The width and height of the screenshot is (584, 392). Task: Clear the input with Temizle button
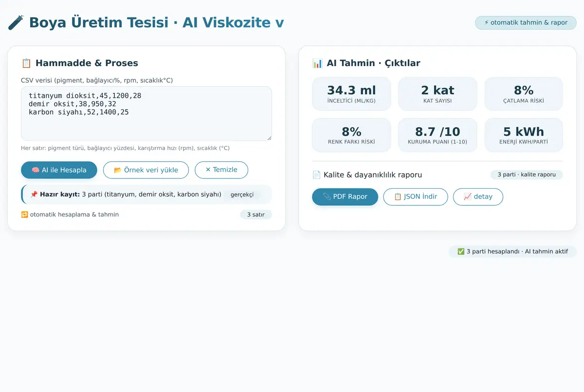221,170
